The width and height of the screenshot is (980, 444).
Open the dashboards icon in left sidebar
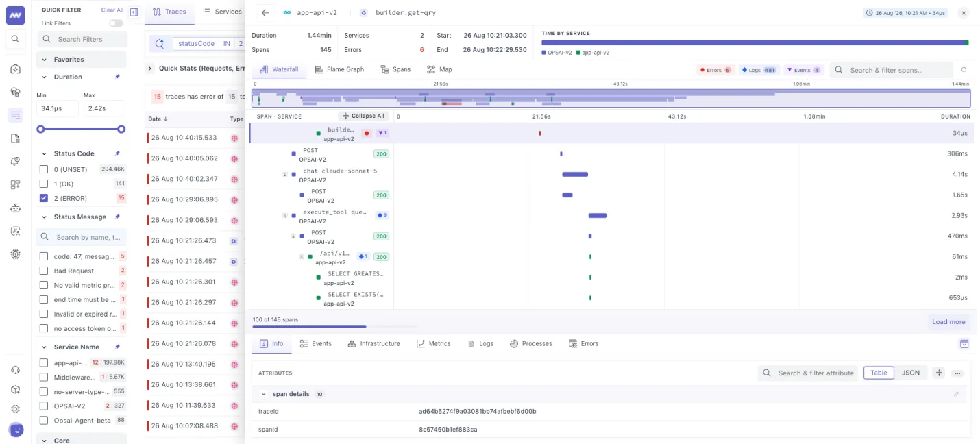click(x=15, y=184)
